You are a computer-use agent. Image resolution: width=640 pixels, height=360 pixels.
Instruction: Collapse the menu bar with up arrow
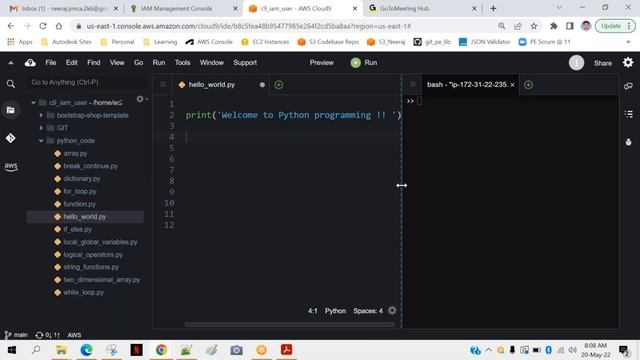11,63
